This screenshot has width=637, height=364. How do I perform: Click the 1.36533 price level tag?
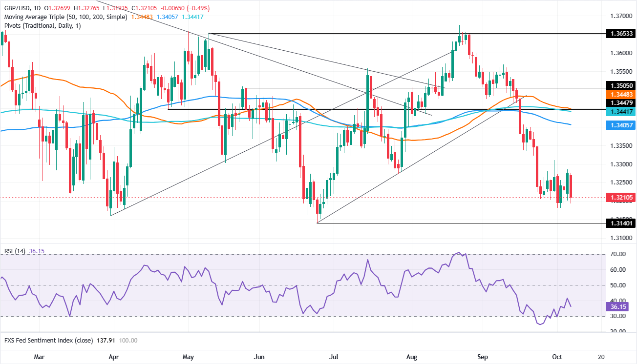621,34
